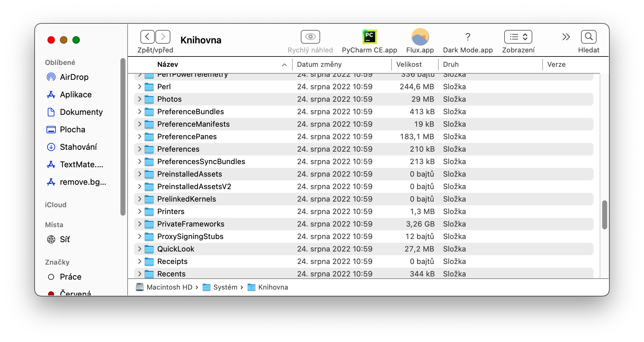This screenshot has height=342, width=644.
Task: Expand the QuickLook folder disclosure arrow
Action: 139,249
